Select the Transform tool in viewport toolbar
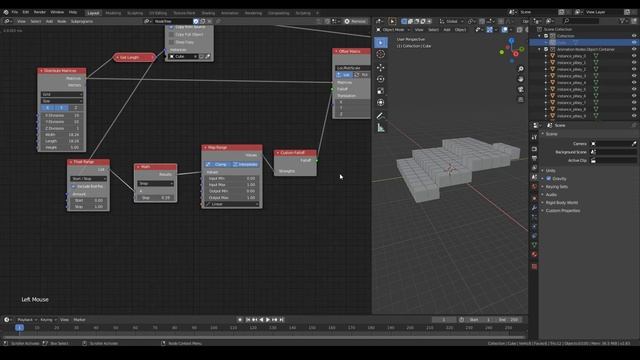 (x=380, y=102)
